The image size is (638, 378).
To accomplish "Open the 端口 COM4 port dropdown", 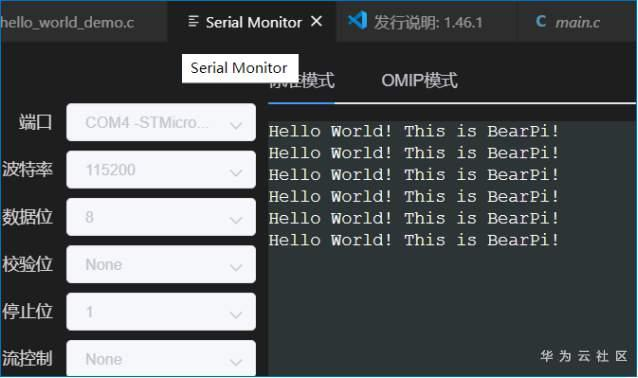I will tap(161, 122).
